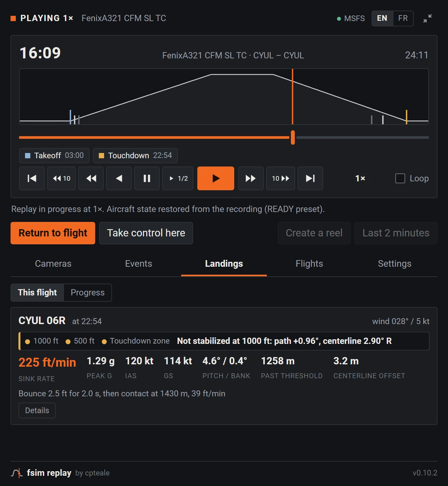
Task: Play in reverse button
Action: [119, 178]
